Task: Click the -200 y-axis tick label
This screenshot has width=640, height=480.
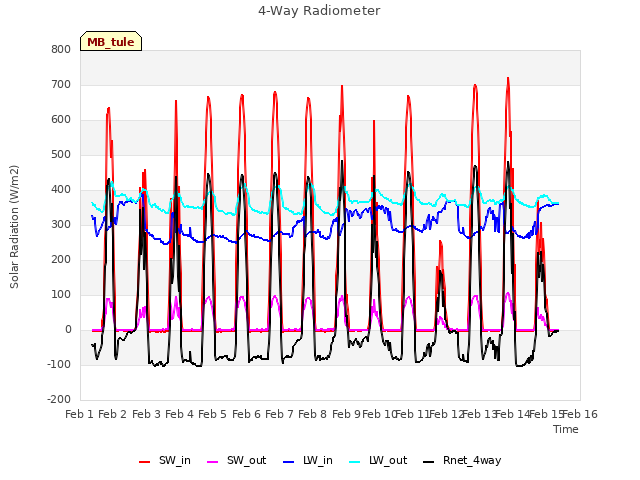Action: coord(59,400)
